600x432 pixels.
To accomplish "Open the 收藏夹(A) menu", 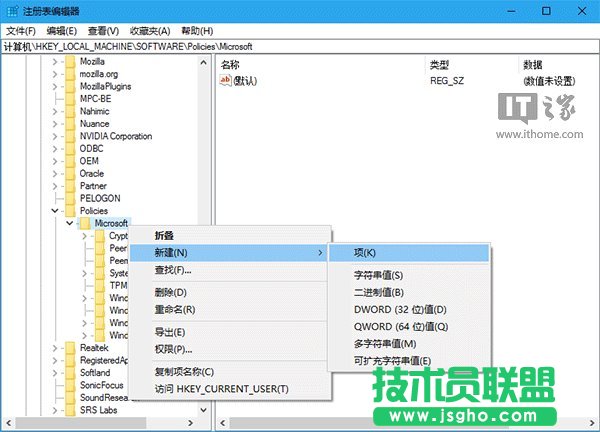I will [150, 31].
